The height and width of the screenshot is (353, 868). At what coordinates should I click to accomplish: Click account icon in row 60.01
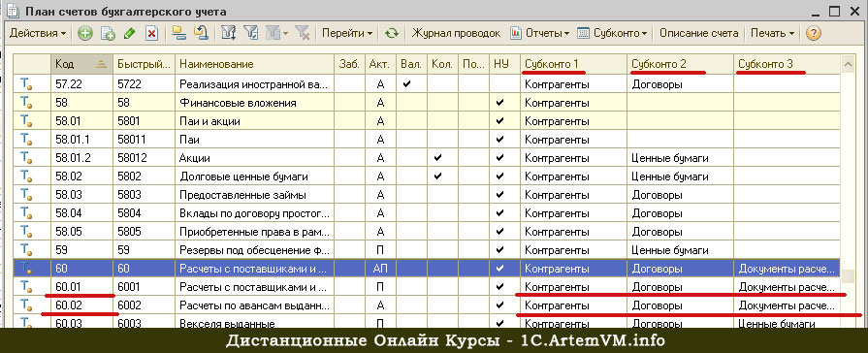(x=25, y=287)
